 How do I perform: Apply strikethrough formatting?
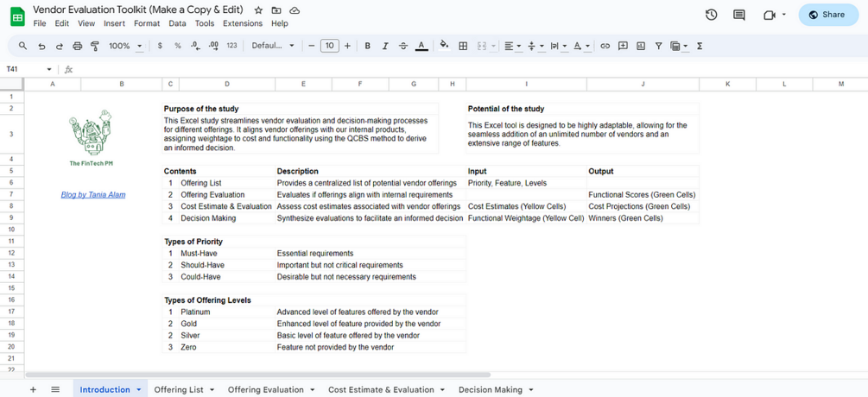[403, 46]
